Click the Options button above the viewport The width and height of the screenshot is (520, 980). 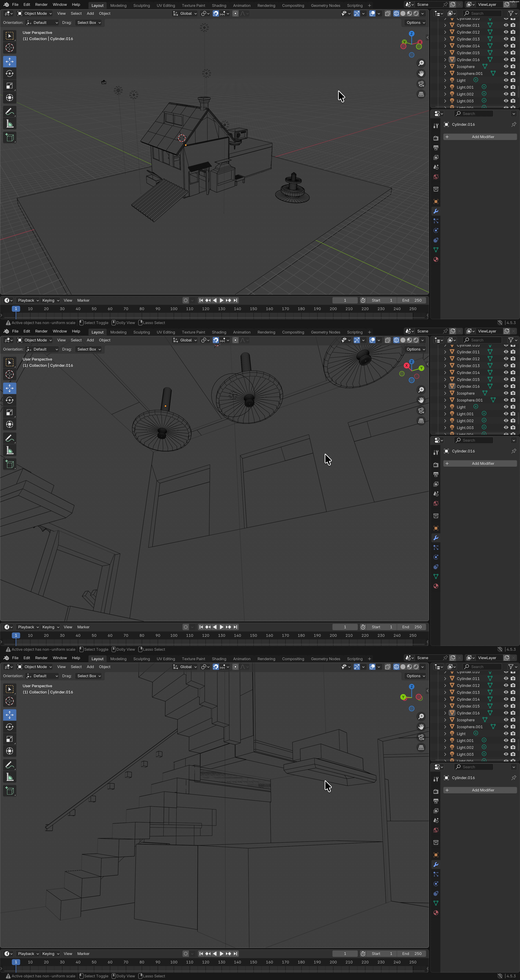(415, 22)
